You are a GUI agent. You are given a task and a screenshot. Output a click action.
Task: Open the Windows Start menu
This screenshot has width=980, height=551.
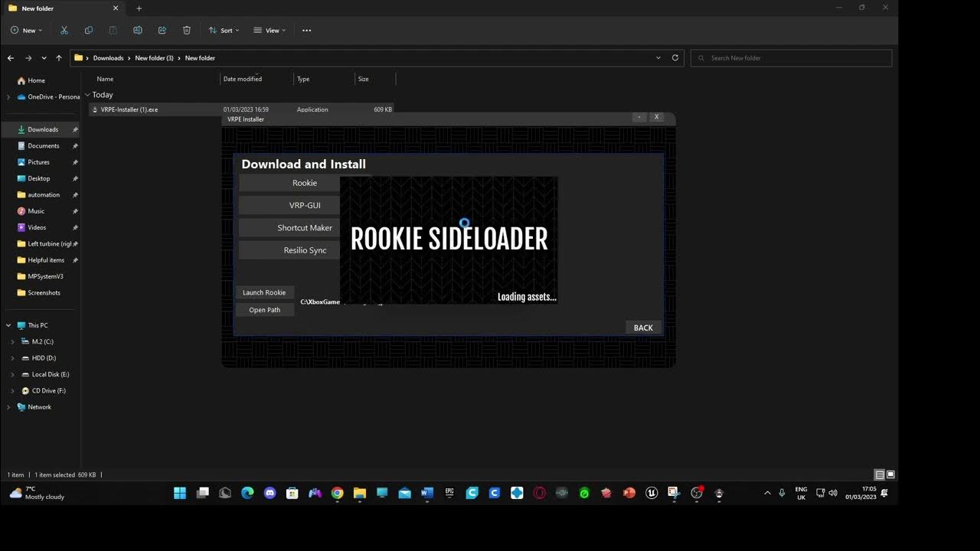click(180, 493)
